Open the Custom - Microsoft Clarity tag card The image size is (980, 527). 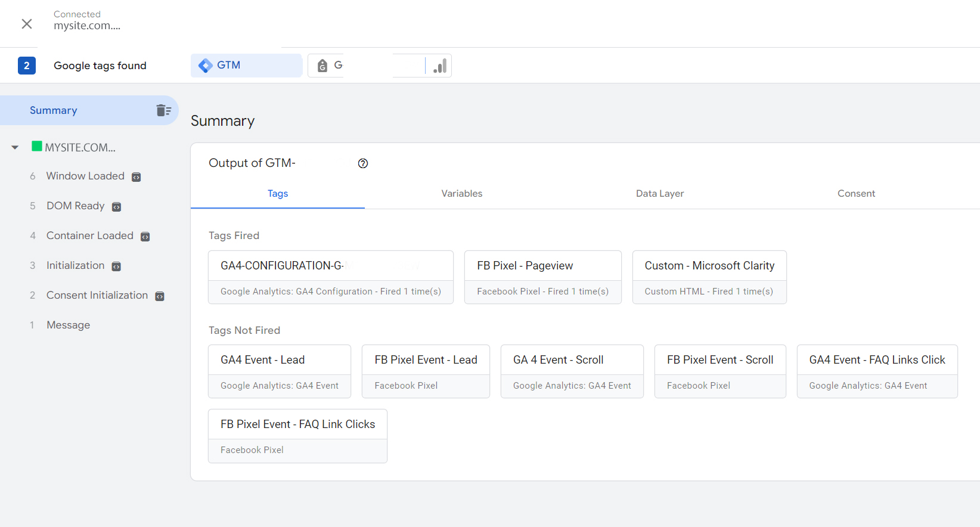point(709,277)
